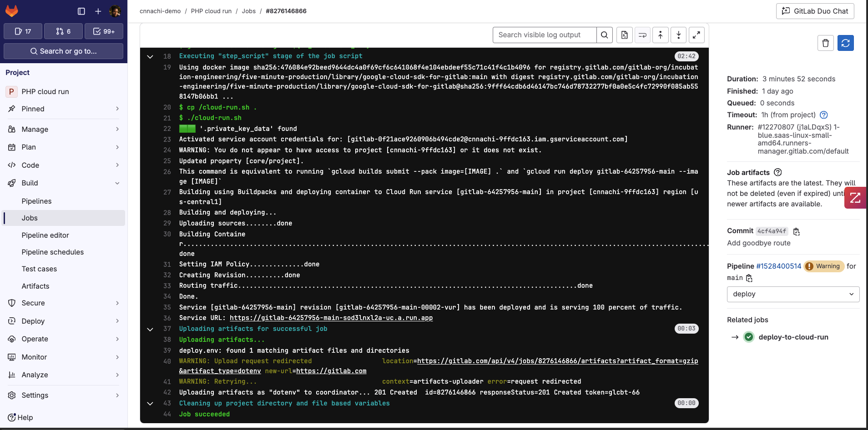
Task: Click 'Job succeeded' log line
Action: click(x=204, y=414)
